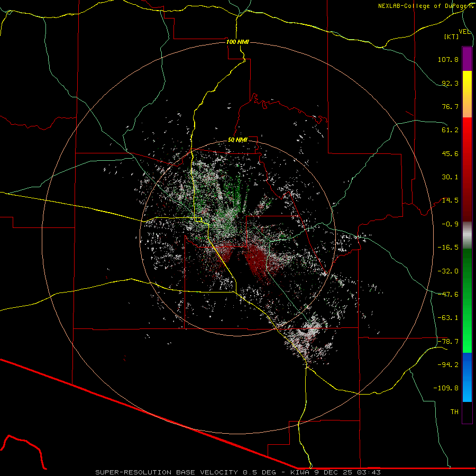
Task: Click the TH label below the scale
Action: tap(454, 412)
